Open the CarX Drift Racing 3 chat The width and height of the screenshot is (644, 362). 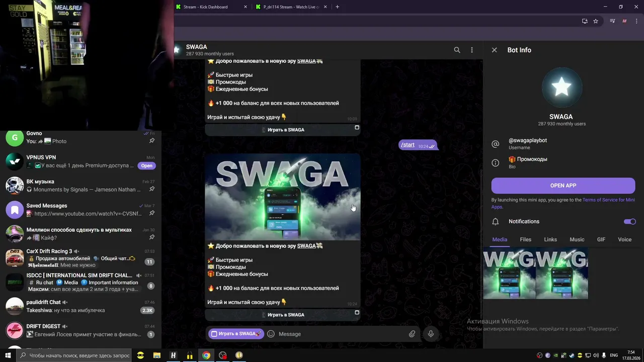80,258
